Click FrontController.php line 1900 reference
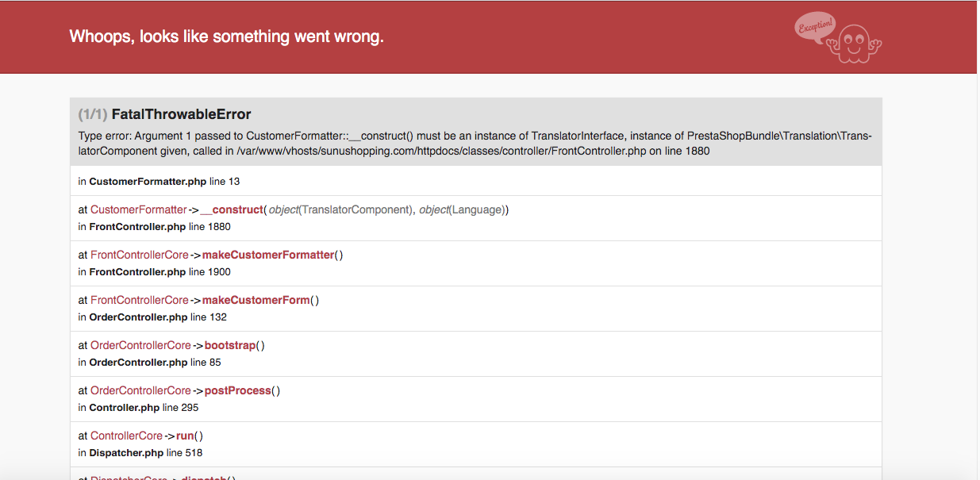 point(154,272)
